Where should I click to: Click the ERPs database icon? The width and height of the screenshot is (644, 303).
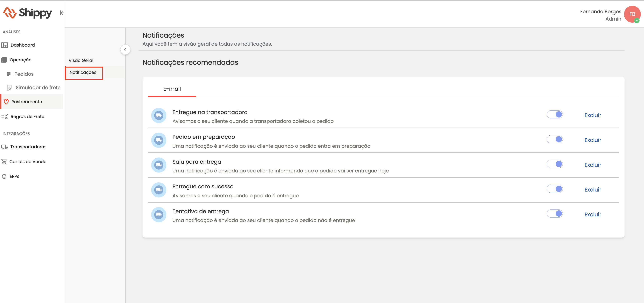click(x=4, y=176)
